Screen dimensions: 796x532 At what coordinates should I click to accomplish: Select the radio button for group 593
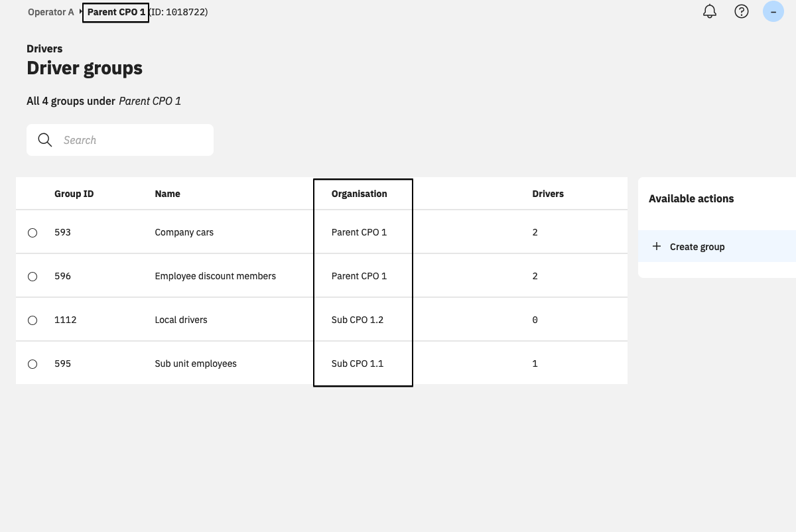coord(33,233)
